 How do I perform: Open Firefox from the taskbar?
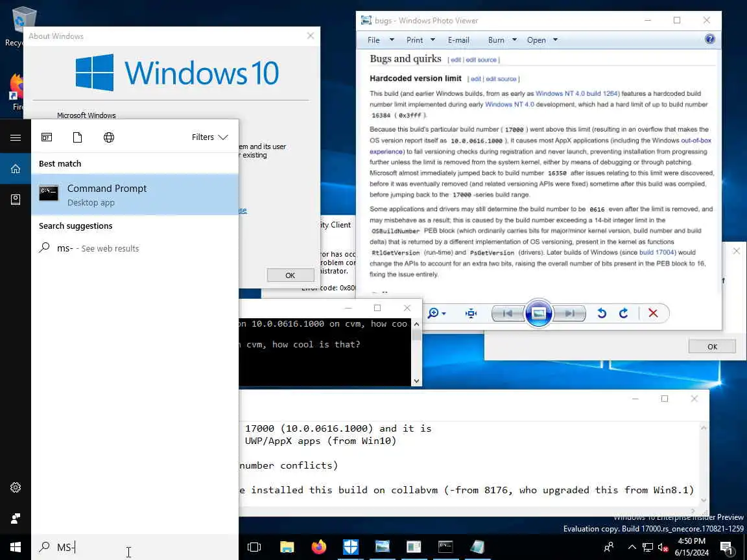319,547
